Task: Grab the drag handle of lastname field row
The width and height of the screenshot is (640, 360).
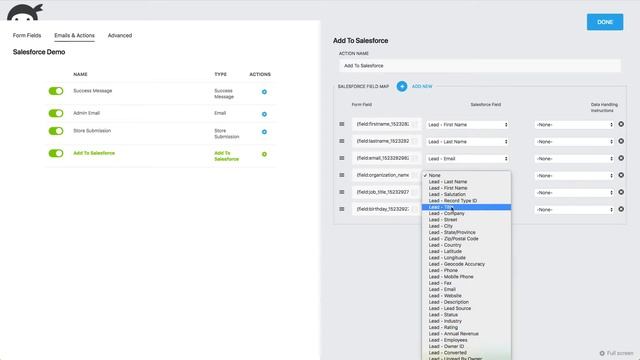Action: [x=342, y=141]
